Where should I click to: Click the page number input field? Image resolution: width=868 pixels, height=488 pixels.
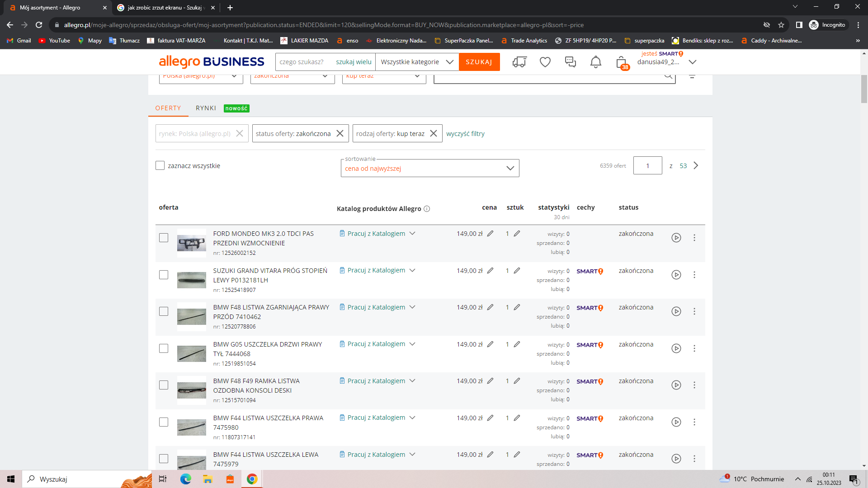647,166
